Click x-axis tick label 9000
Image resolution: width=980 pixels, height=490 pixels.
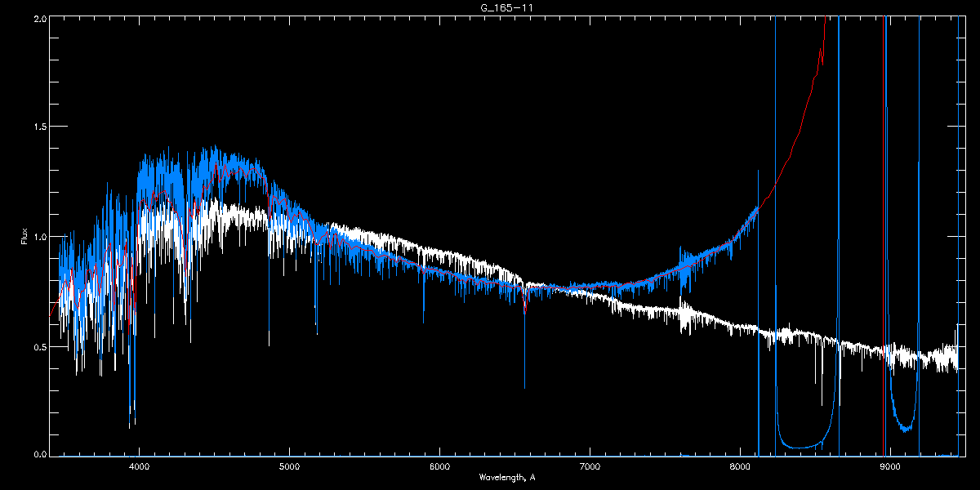click(x=890, y=467)
